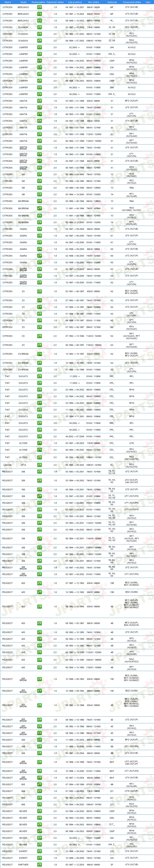Click the Marka column header
154x868 pixels.
pyautogui.click(x=7, y=2)
